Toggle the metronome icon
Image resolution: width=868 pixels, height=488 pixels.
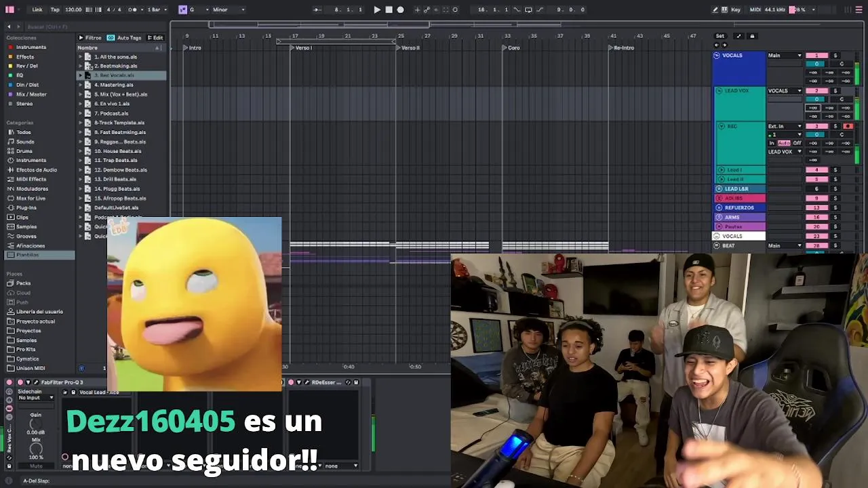tap(133, 9)
